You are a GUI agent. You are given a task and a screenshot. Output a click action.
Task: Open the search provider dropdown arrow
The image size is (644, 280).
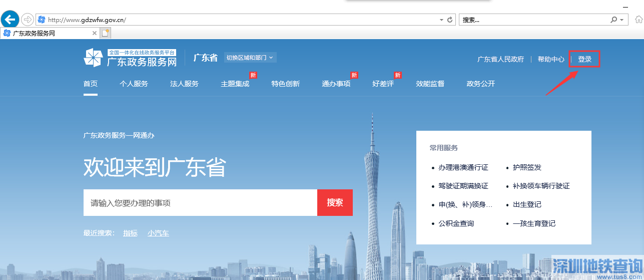[x=621, y=20]
